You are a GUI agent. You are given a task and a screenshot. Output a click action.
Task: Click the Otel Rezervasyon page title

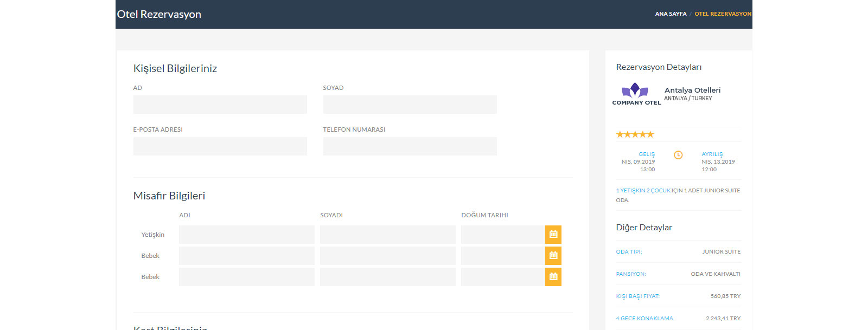(x=159, y=14)
